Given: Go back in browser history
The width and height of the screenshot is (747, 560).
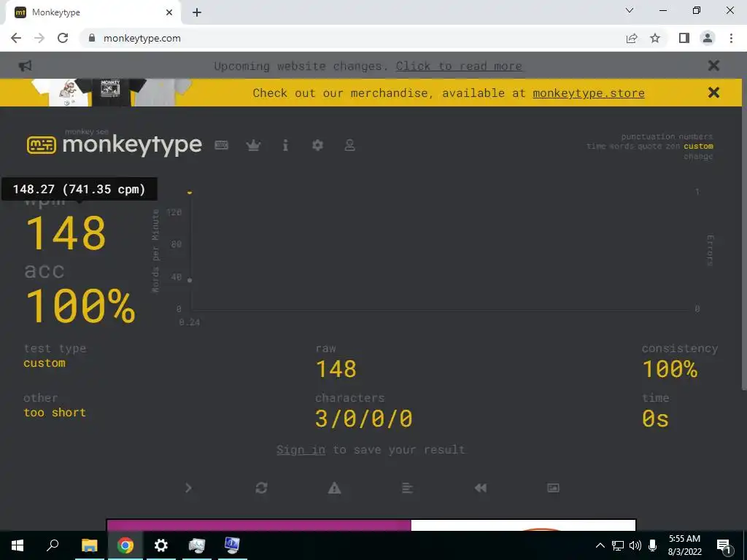Looking at the screenshot, I should [16, 38].
